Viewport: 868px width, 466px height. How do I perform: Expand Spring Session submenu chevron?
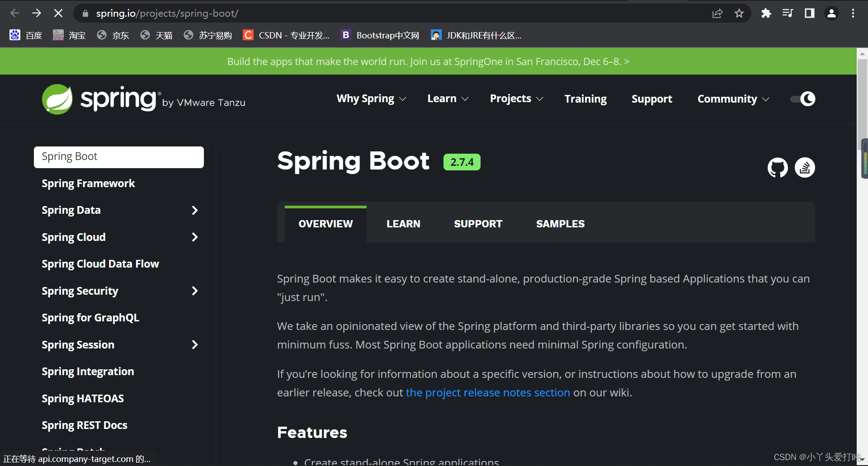point(195,344)
